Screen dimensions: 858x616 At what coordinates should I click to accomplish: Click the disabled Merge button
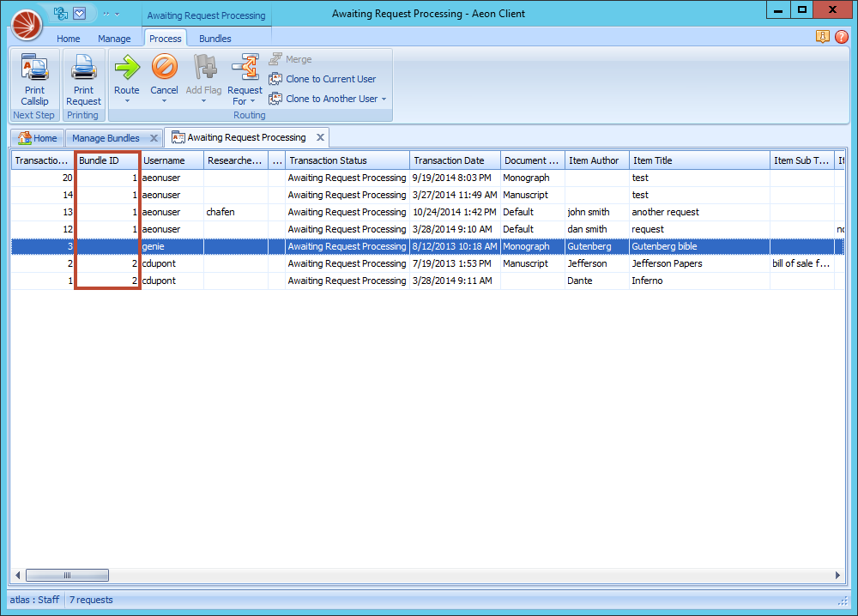click(291, 58)
